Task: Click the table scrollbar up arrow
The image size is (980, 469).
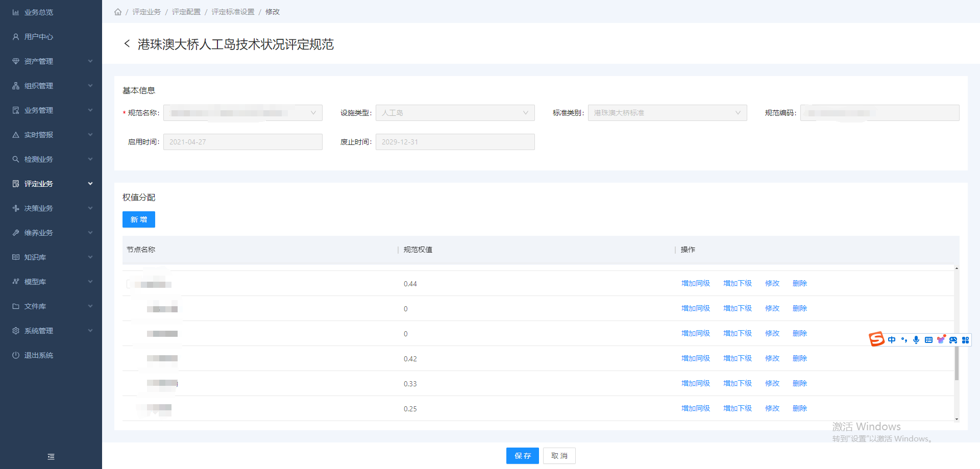Action: pyautogui.click(x=957, y=268)
